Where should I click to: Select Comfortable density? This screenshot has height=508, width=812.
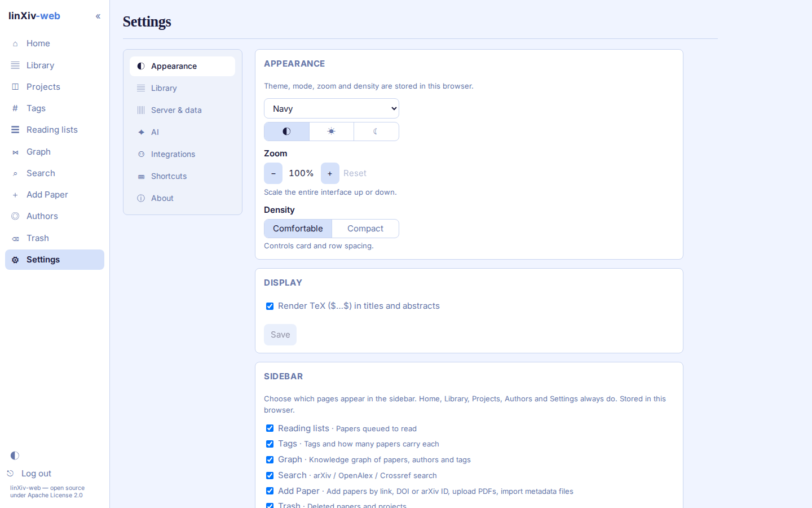[298, 229]
